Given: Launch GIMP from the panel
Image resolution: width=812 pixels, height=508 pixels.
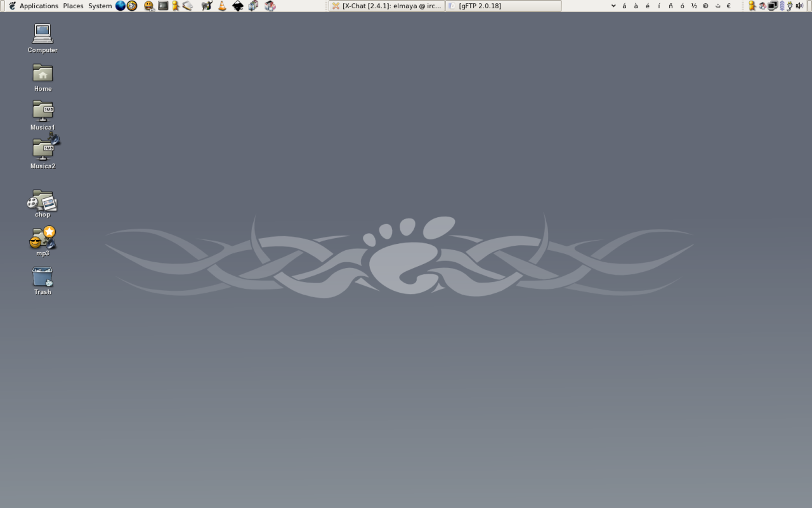Looking at the screenshot, I should point(206,6).
